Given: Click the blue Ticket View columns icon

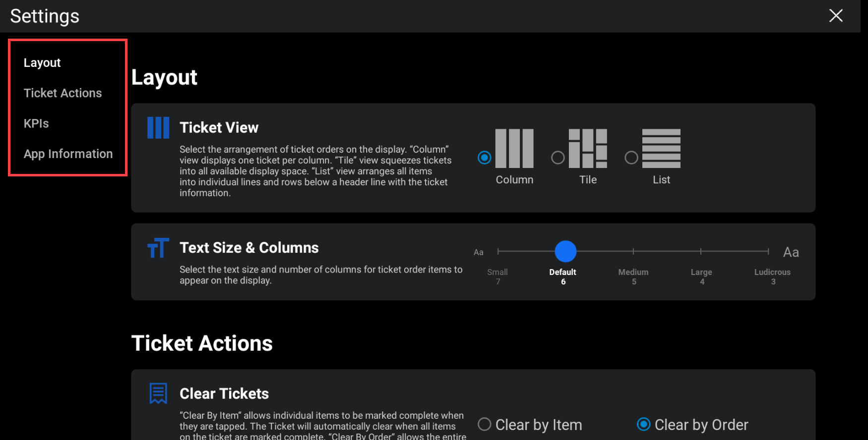Looking at the screenshot, I should (x=158, y=128).
